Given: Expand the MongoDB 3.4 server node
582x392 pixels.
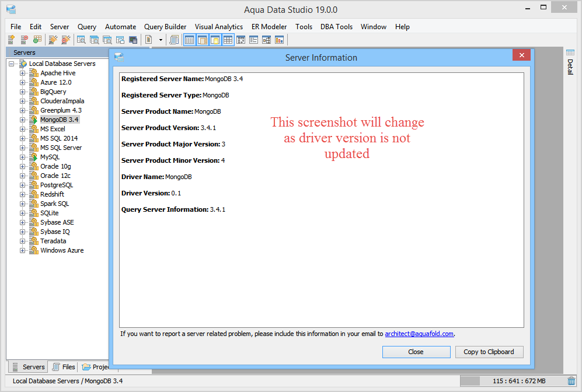Looking at the screenshot, I should 23,120.
